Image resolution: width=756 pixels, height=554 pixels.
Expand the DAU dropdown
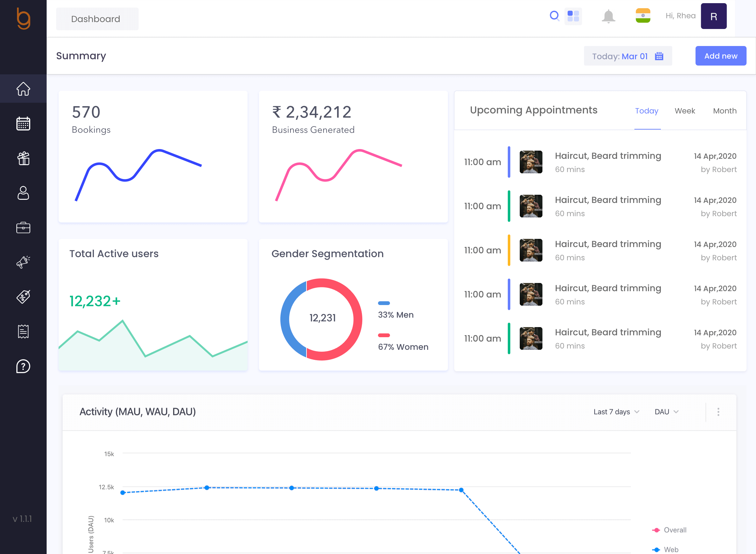[667, 412]
